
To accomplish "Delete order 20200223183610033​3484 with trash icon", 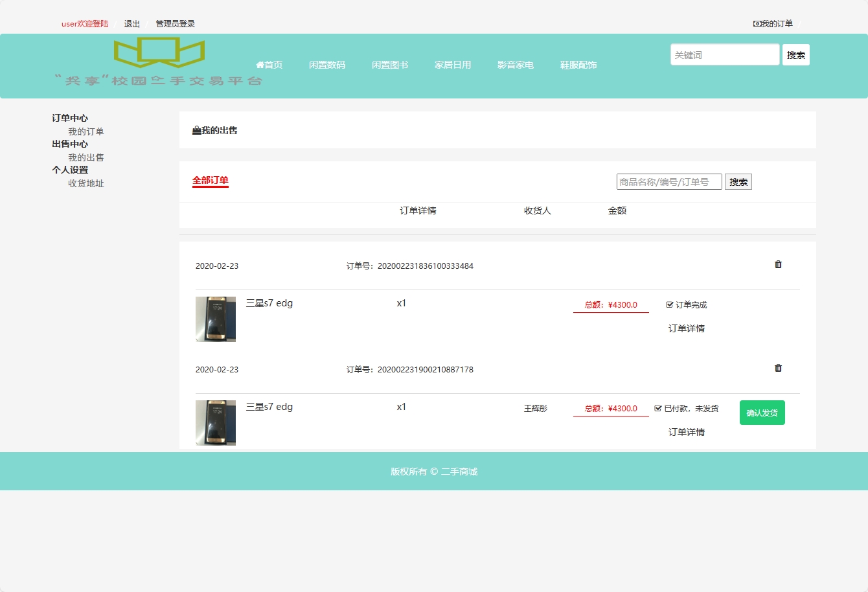I will click(x=778, y=264).
